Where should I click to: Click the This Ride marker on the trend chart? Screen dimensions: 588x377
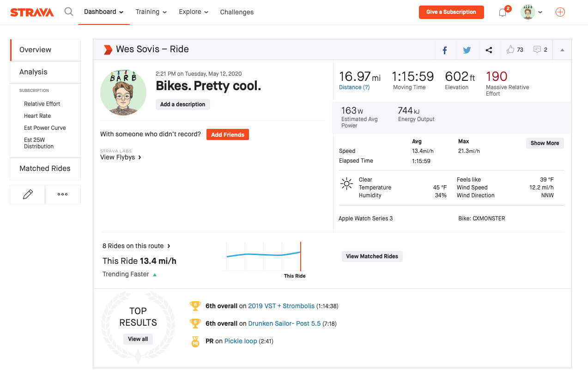[x=301, y=256]
